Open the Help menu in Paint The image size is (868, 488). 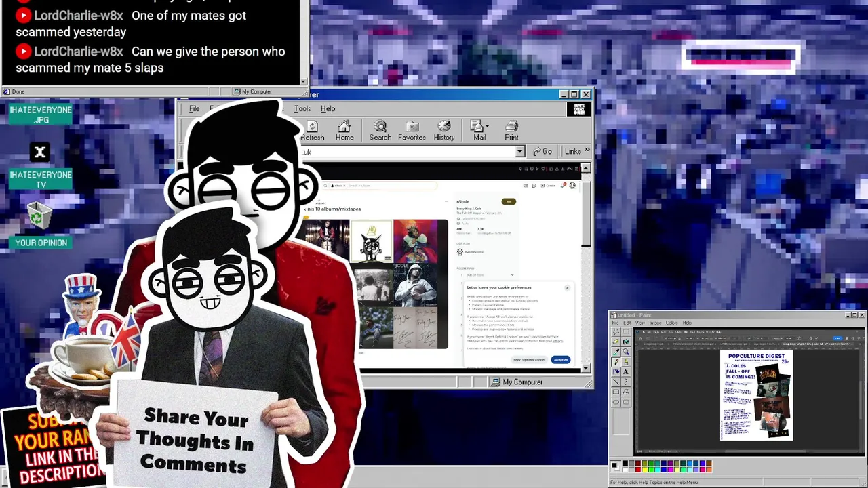[687, 323]
